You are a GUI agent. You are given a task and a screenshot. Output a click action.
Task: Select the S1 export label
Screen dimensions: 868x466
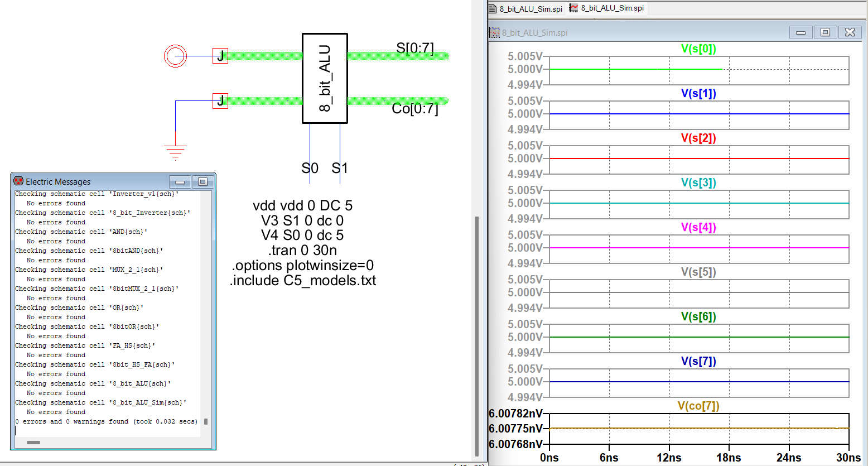(x=340, y=168)
